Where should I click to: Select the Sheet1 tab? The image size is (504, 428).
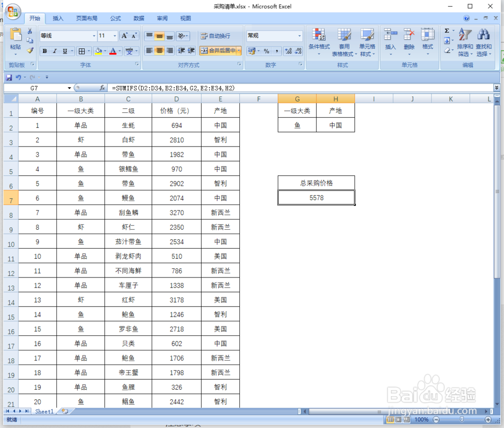coord(44,411)
